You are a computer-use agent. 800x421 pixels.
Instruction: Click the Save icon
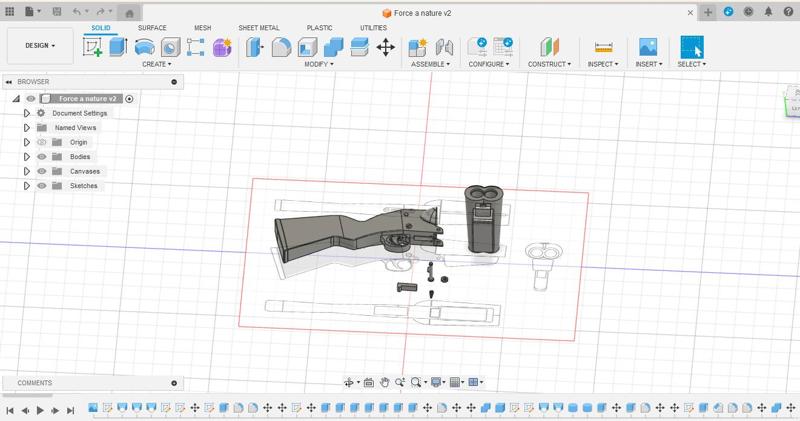(x=57, y=11)
